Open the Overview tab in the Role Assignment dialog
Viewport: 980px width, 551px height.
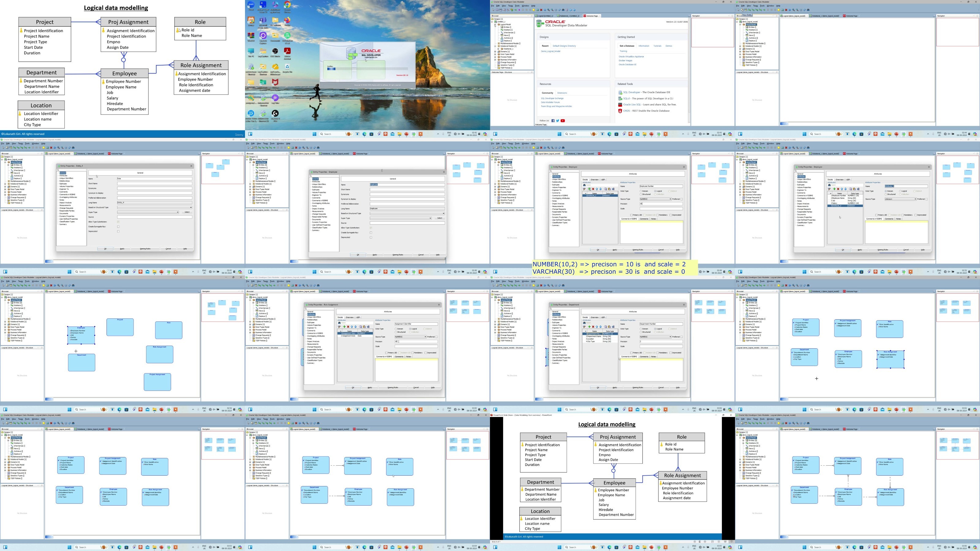[x=349, y=317]
